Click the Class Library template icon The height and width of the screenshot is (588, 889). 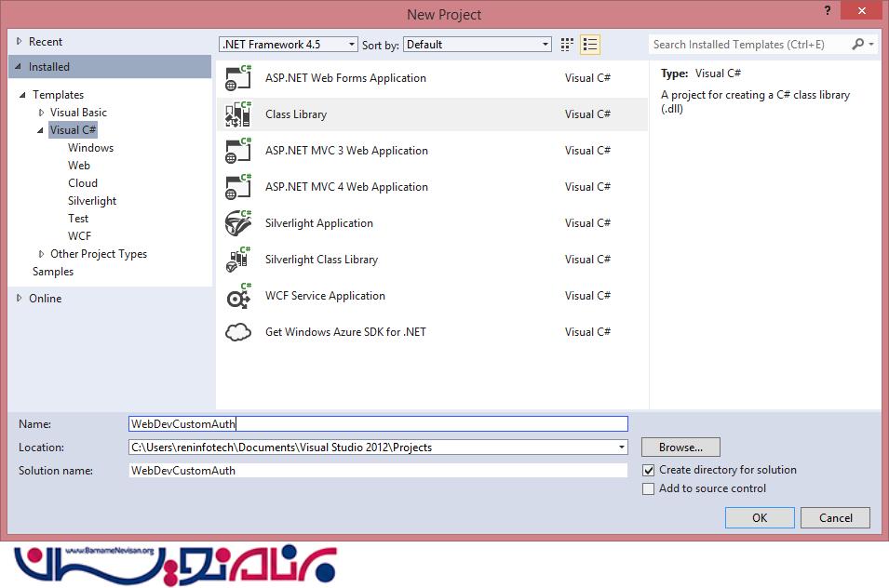point(238,114)
